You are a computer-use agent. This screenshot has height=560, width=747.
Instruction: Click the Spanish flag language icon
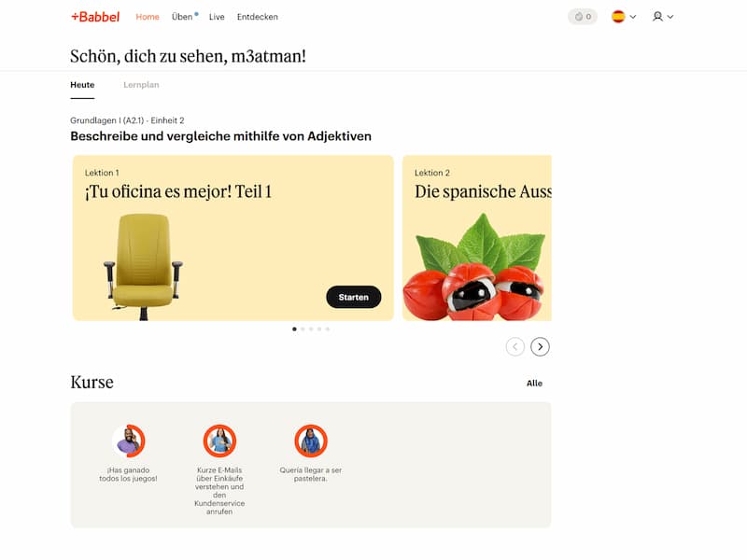pyautogui.click(x=618, y=17)
